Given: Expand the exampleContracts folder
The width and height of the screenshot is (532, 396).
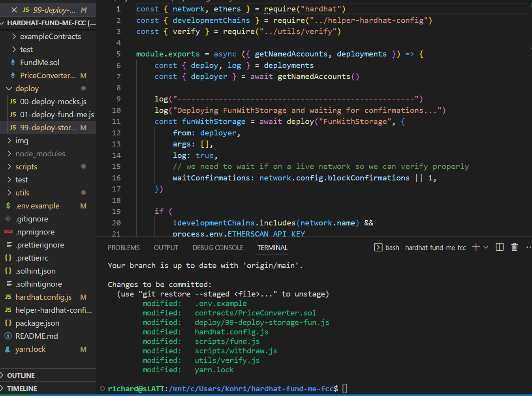Looking at the screenshot, I should pos(48,36).
